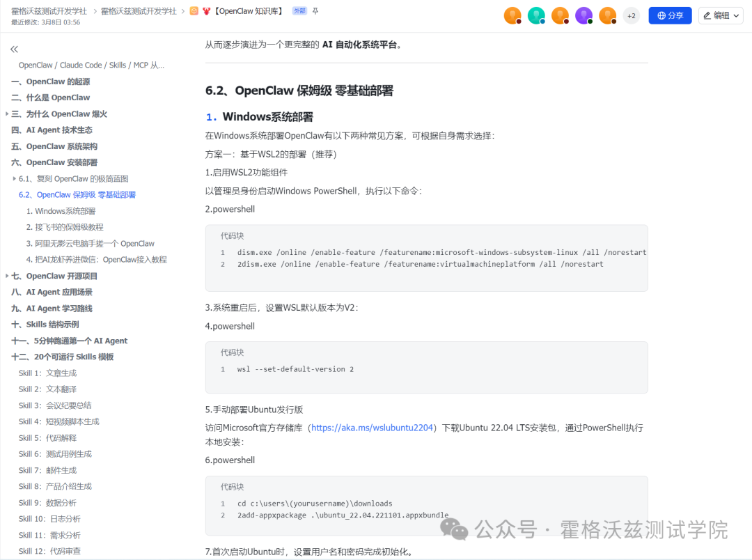Screen dimensions: 752x560
Task: Open Skill 6：测试用例生成 in outline
Action: pyautogui.click(x=55, y=454)
